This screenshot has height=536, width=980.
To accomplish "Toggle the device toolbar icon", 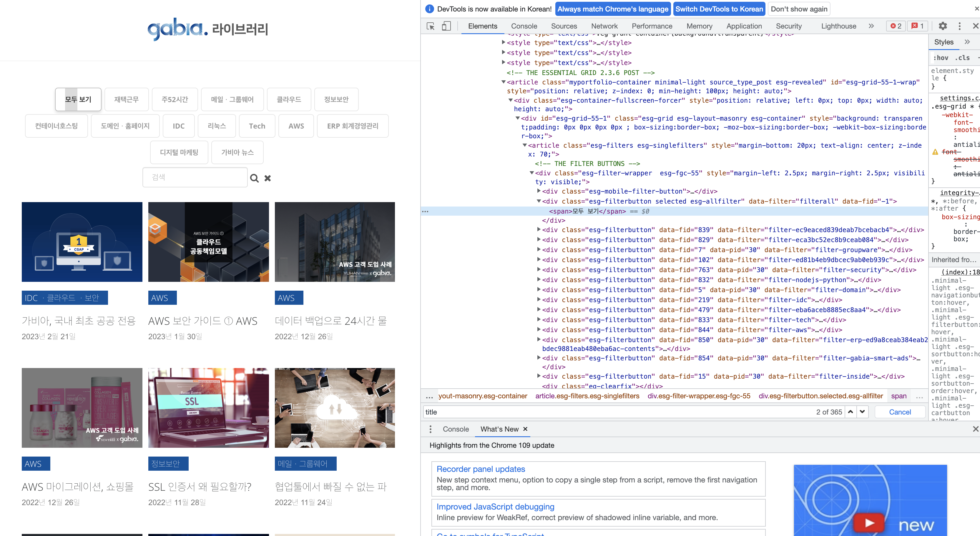I will [x=446, y=26].
